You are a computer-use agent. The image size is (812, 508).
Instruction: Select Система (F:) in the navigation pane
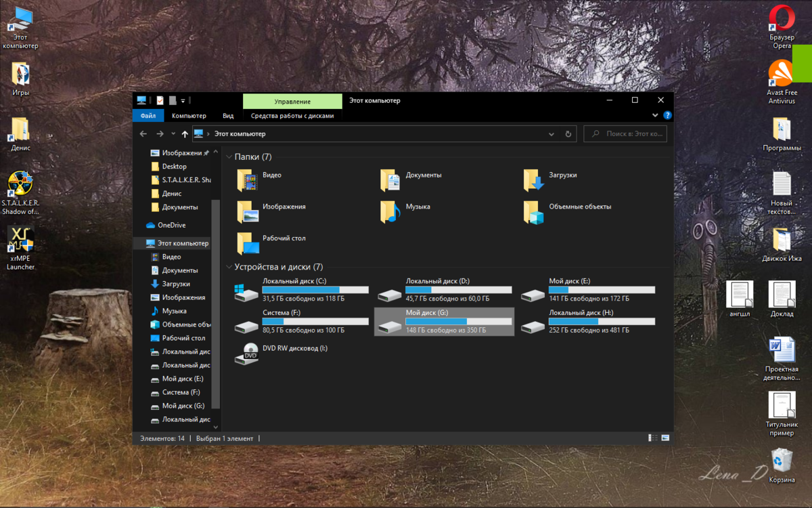click(180, 392)
